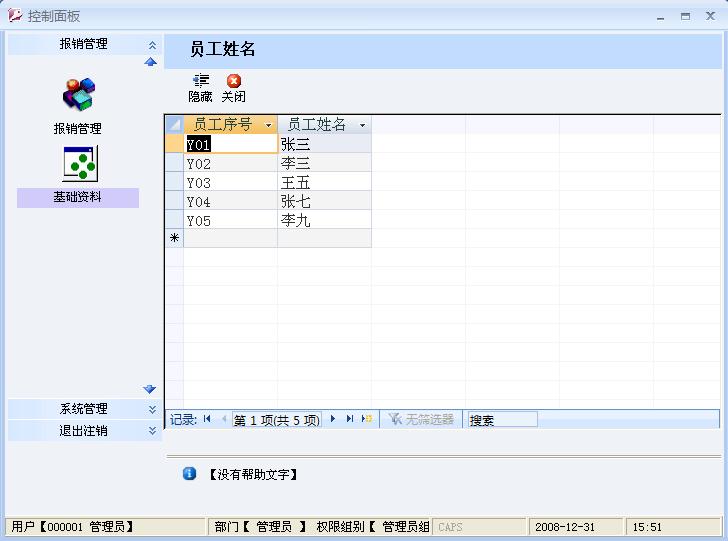Screen dimensions: 728x541
Task: Select cell 张三
Action: (325, 144)
